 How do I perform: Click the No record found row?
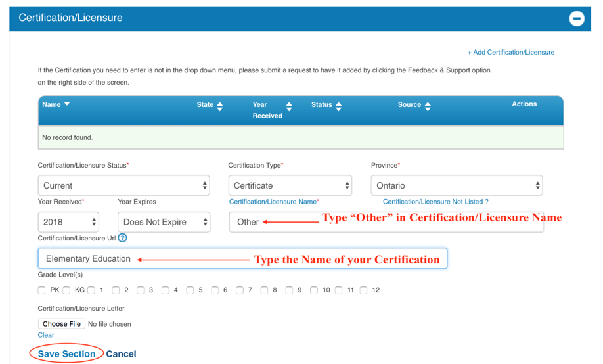tap(301, 137)
